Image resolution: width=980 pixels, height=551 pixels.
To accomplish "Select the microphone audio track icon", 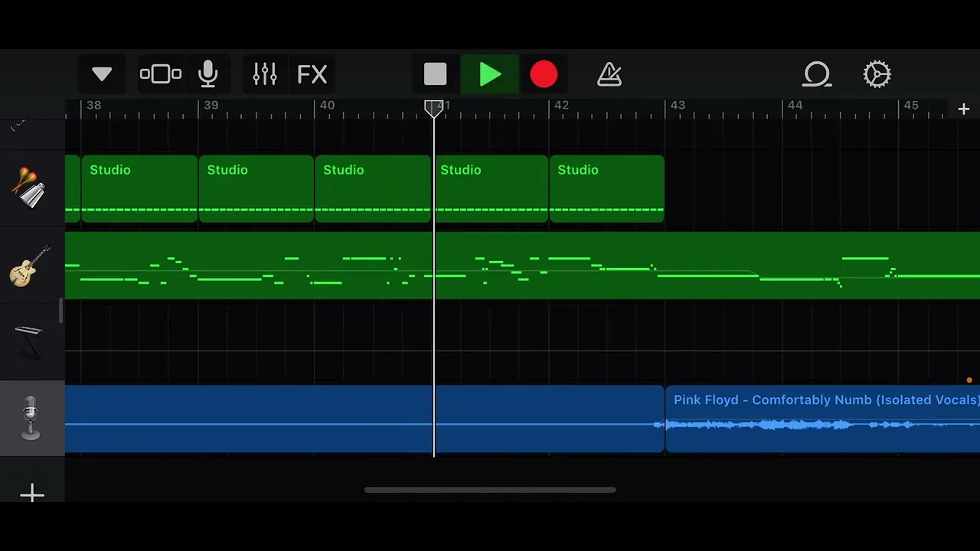I will tap(31, 418).
